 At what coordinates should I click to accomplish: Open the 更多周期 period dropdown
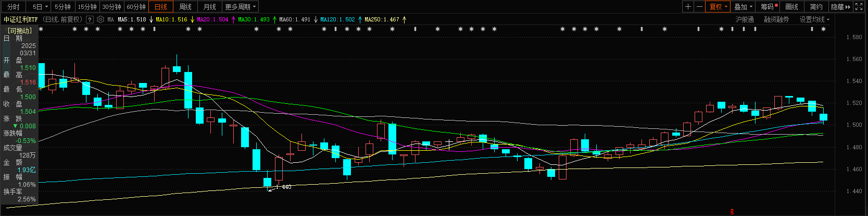[240, 7]
